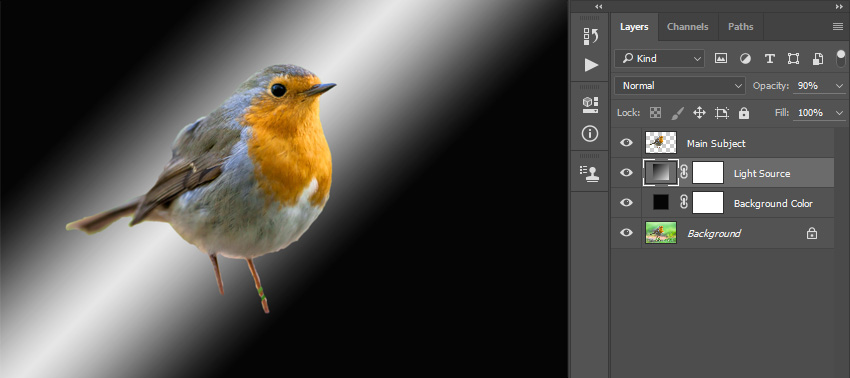850x378 pixels.
Task: Collapse icon dock with double arrows
Action: 598,7
